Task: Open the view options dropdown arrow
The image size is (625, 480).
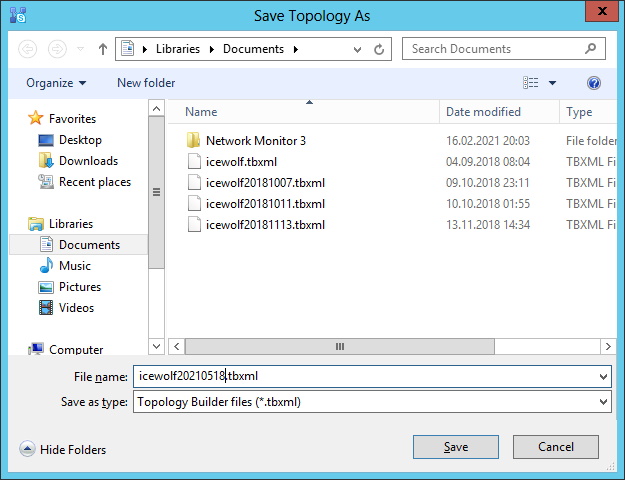Action: 552,83
